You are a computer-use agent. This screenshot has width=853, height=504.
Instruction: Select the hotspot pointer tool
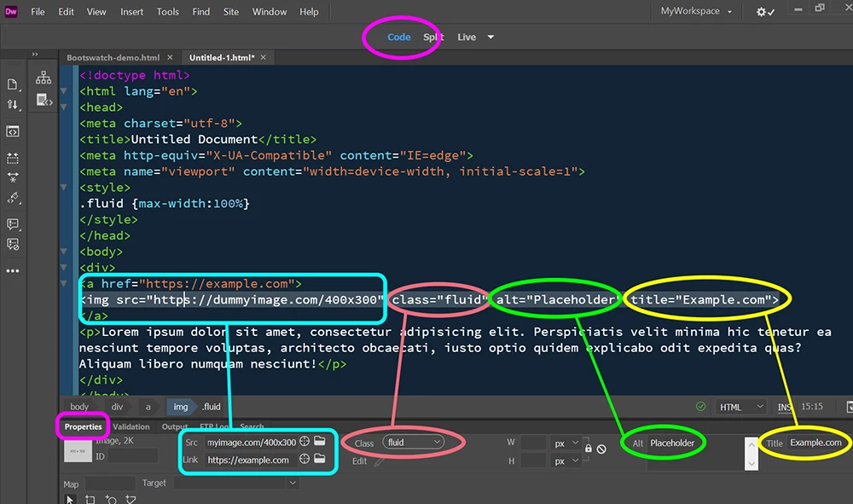pyautogui.click(x=70, y=499)
